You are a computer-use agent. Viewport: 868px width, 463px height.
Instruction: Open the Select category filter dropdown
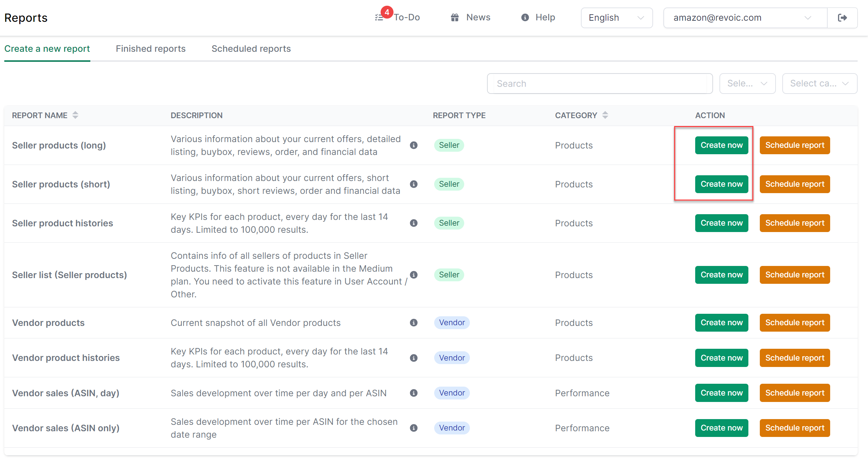[819, 84]
